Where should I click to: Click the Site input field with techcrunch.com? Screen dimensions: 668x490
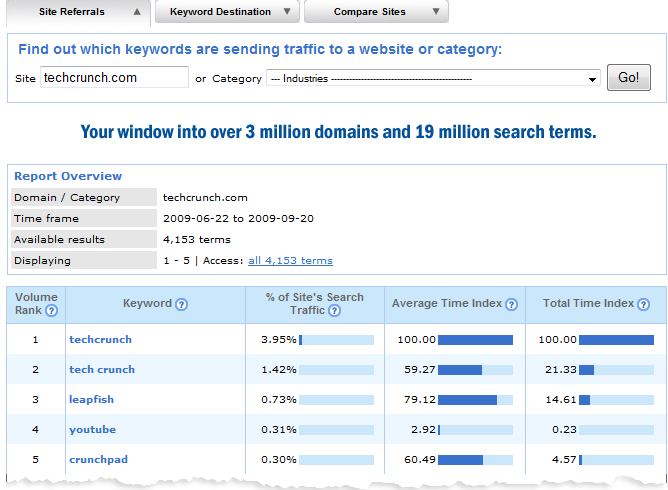point(114,77)
